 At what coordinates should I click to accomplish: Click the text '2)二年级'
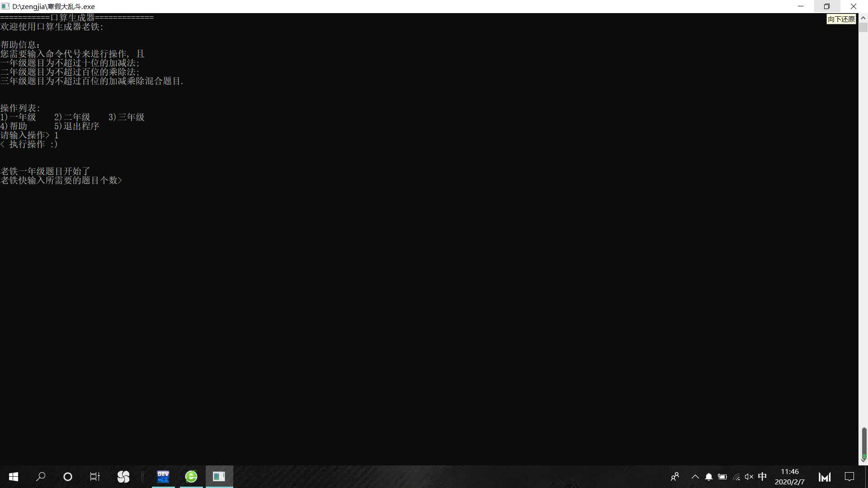coord(72,117)
